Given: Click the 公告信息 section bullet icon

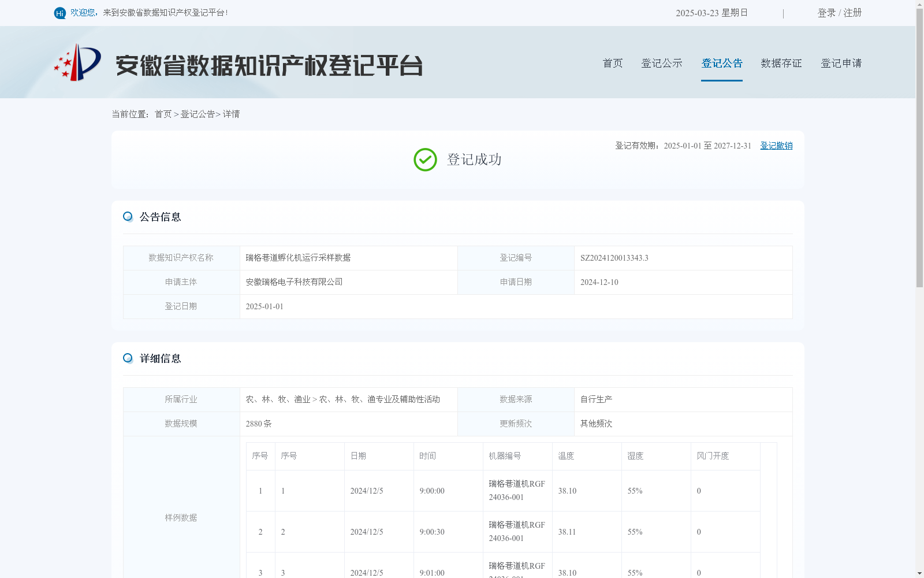Looking at the screenshot, I should click(128, 217).
